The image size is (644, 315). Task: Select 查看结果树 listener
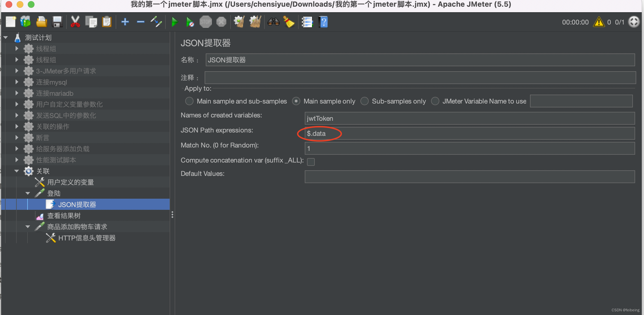(x=64, y=216)
